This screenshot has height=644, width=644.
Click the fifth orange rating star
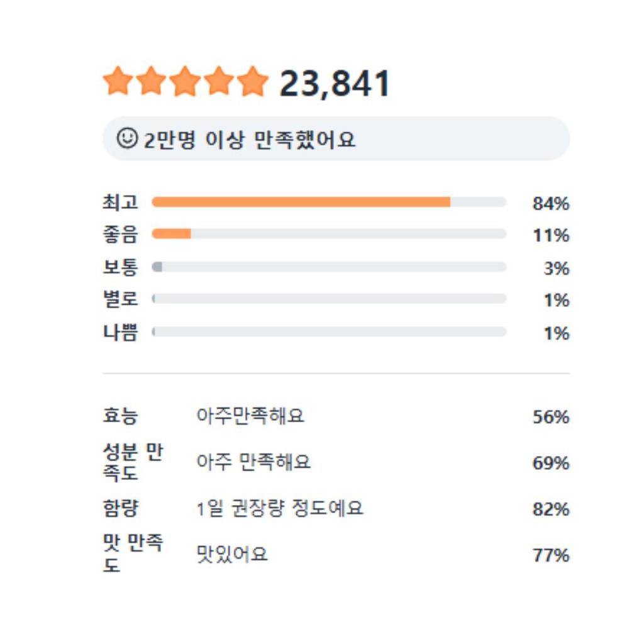pyautogui.click(x=253, y=82)
